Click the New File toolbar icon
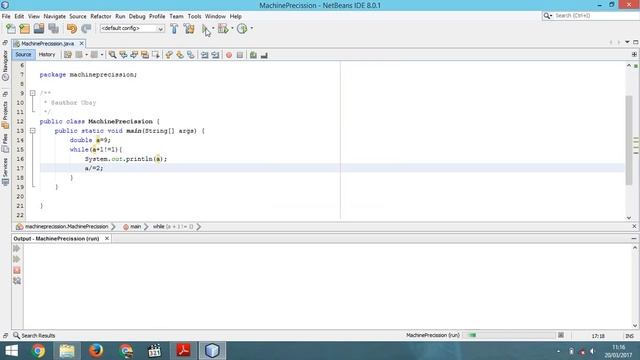This screenshot has width=640, height=360. click(11, 29)
